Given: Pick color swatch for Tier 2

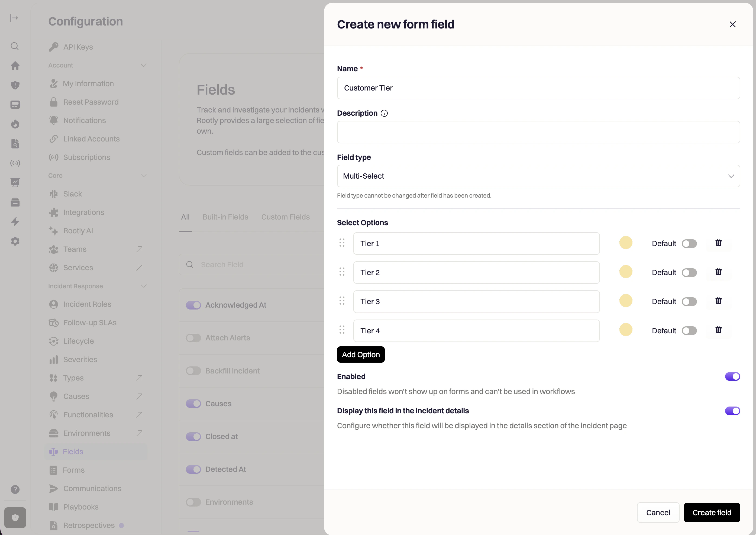Looking at the screenshot, I should click(626, 272).
